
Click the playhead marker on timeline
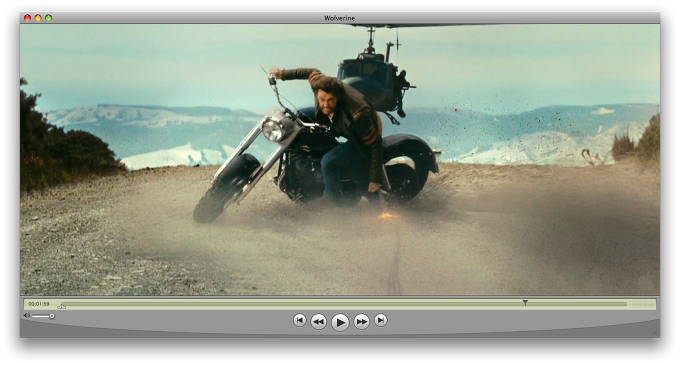click(525, 303)
